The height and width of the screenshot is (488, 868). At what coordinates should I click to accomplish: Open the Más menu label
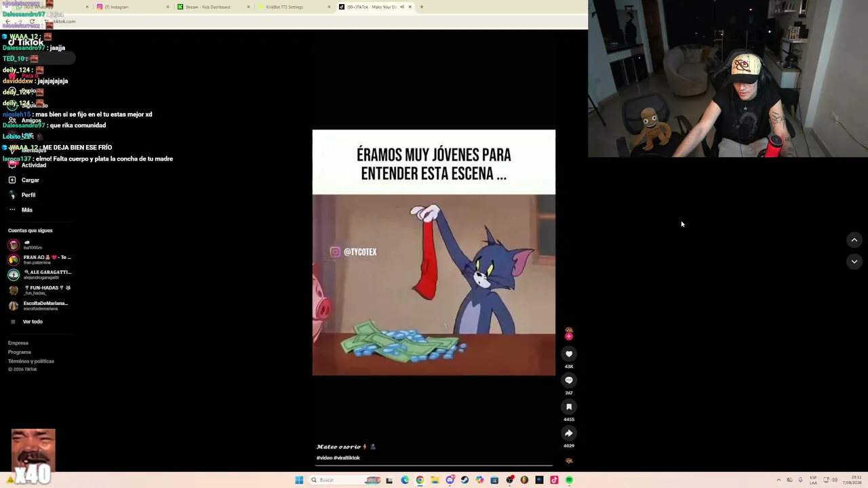[27, 210]
